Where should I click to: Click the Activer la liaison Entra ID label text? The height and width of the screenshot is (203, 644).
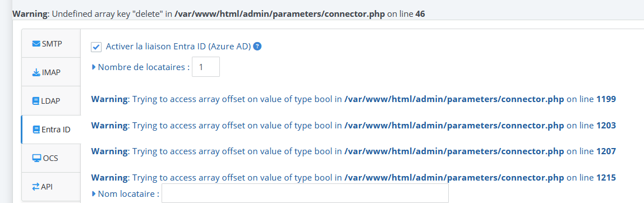pyautogui.click(x=178, y=47)
